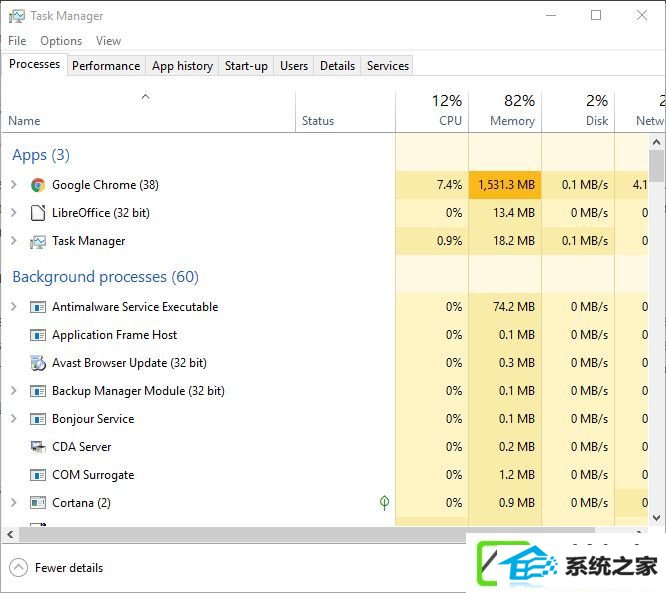The width and height of the screenshot is (666, 593).
Task: Click Antimalware's 74.2 MB memory value
Action: point(514,306)
